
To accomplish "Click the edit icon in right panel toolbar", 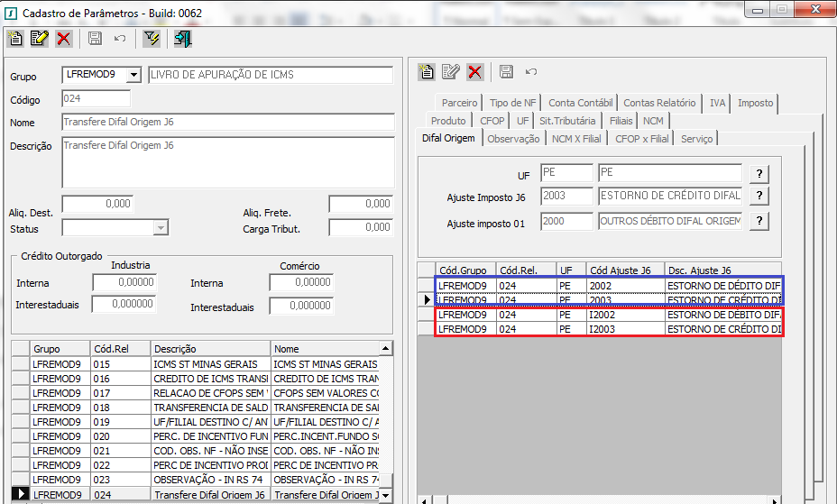I will [451, 71].
